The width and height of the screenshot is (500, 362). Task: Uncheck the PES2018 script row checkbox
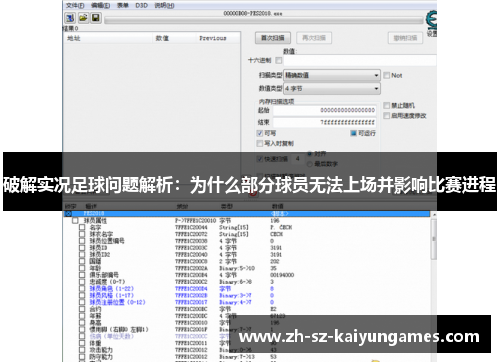click(x=68, y=214)
